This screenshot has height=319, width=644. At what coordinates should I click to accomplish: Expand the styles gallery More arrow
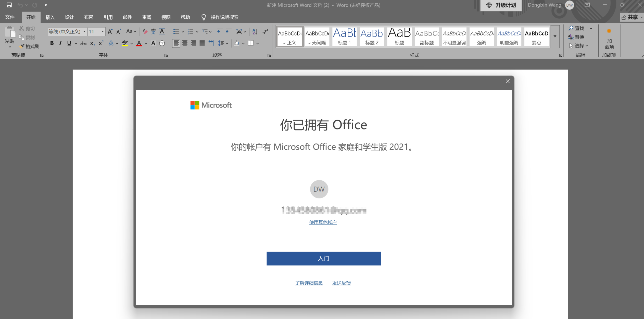click(555, 37)
